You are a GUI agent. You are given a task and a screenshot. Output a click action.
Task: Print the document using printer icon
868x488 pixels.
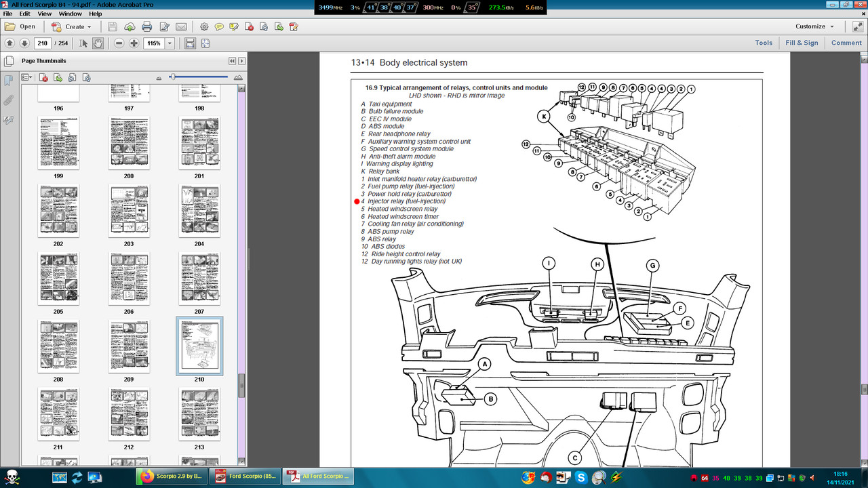click(147, 26)
